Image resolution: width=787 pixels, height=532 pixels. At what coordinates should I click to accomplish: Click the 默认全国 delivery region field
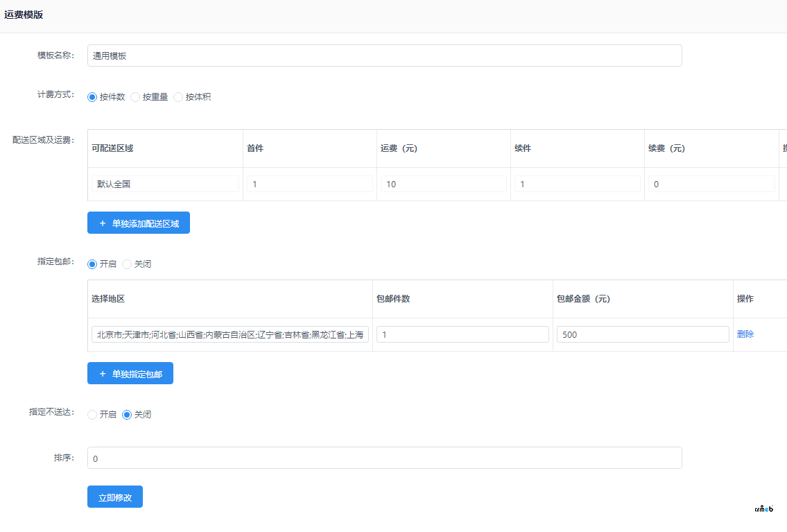[165, 185]
